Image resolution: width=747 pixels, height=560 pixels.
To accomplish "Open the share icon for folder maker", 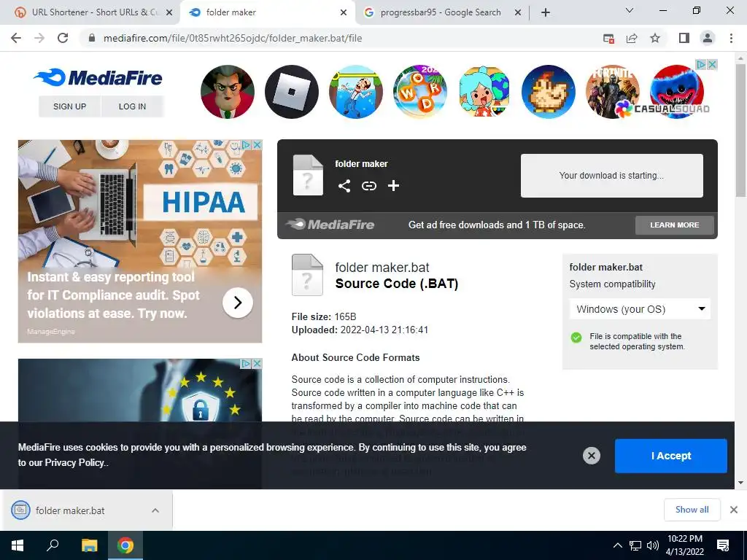I will [344, 186].
